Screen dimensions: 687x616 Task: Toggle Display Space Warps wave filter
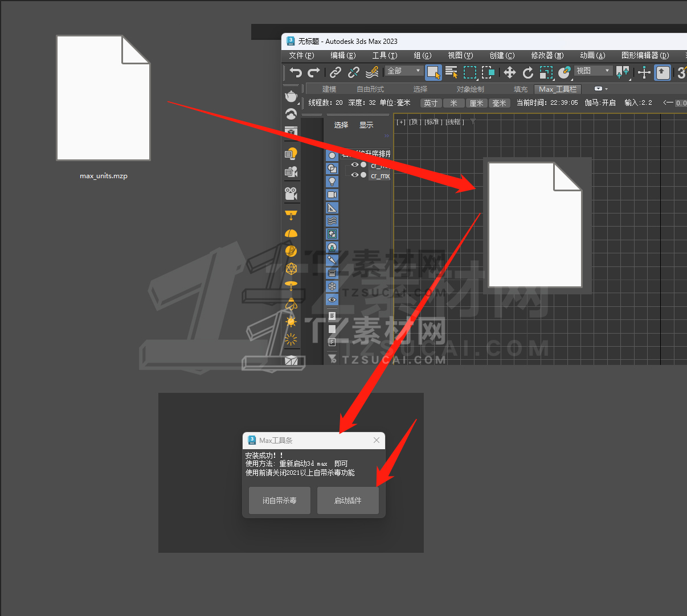pos(332,221)
